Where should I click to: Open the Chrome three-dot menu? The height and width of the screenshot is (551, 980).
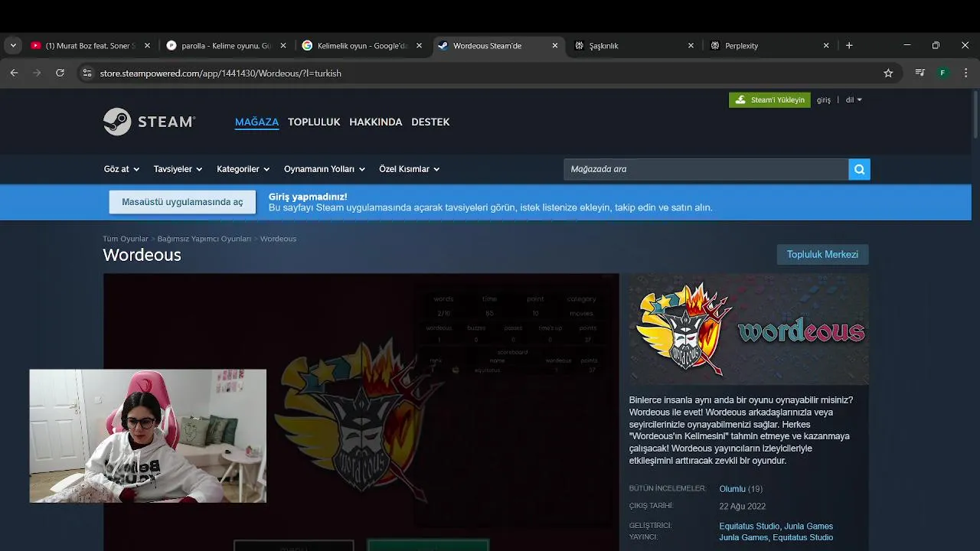(965, 73)
